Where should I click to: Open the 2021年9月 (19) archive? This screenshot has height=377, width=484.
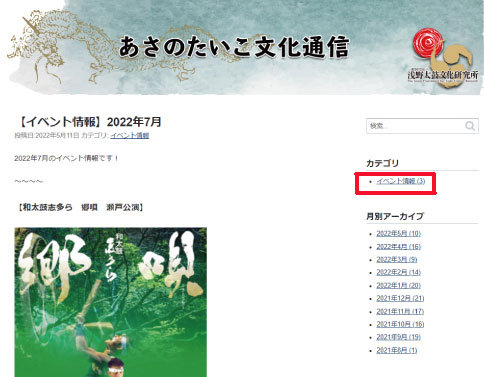pyautogui.click(x=398, y=337)
